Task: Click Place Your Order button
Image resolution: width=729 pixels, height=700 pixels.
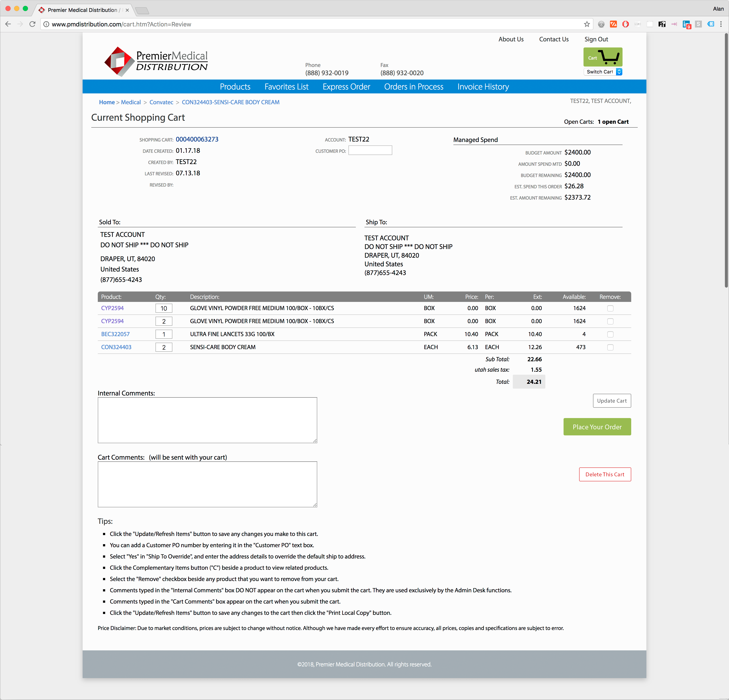Action: [x=597, y=427]
